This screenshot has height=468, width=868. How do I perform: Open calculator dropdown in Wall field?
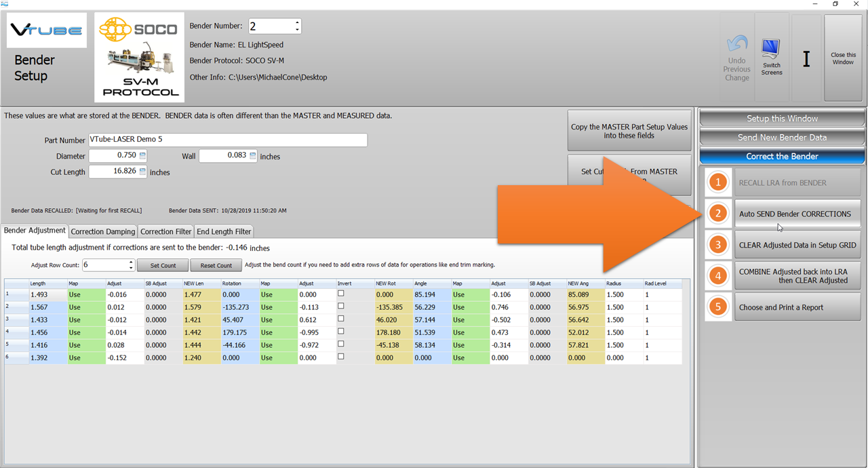[x=253, y=156]
